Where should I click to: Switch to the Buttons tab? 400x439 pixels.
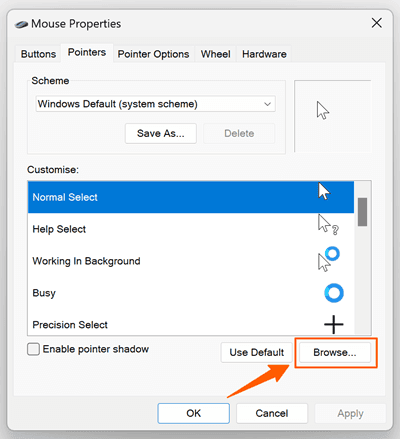[38, 54]
